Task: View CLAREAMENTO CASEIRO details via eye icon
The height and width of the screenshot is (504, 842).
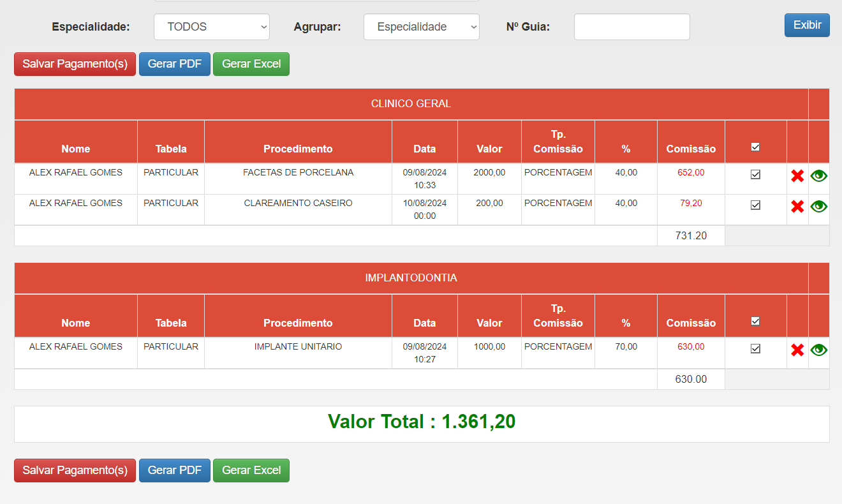Action: tap(819, 206)
